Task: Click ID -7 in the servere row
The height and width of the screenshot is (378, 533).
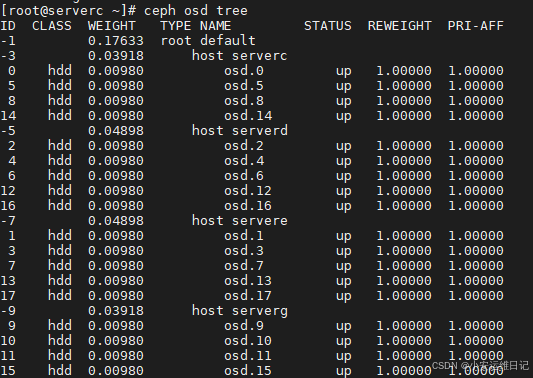Action: [8, 221]
